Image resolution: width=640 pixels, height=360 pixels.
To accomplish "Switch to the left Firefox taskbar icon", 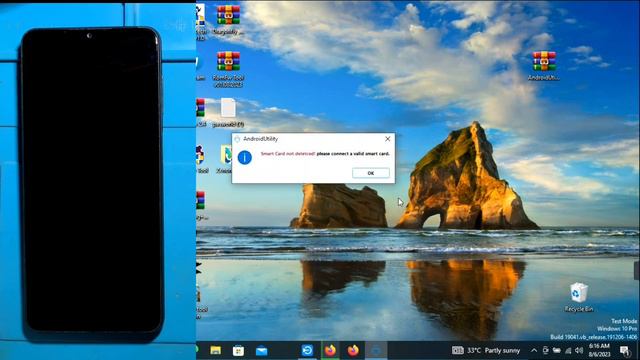I will pos(330,350).
